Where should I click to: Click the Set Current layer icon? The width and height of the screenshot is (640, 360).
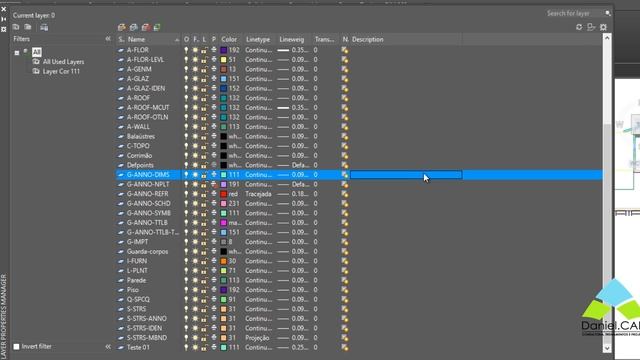coord(157,27)
